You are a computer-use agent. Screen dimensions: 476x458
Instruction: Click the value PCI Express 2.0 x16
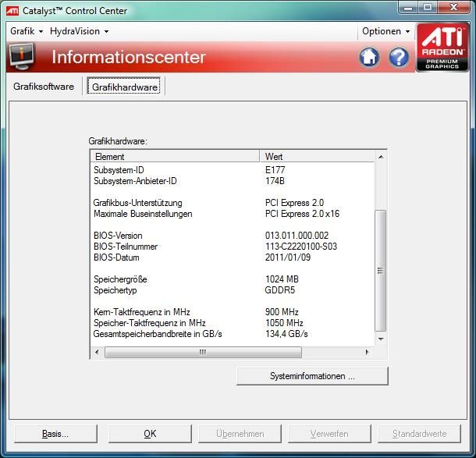click(302, 214)
